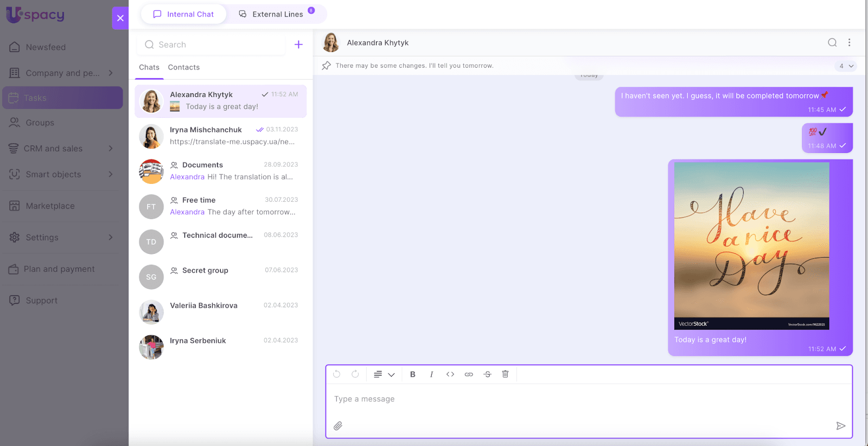Click the attach file paperclip icon
Viewport: 868px width, 446px height.
(x=338, y=426)
